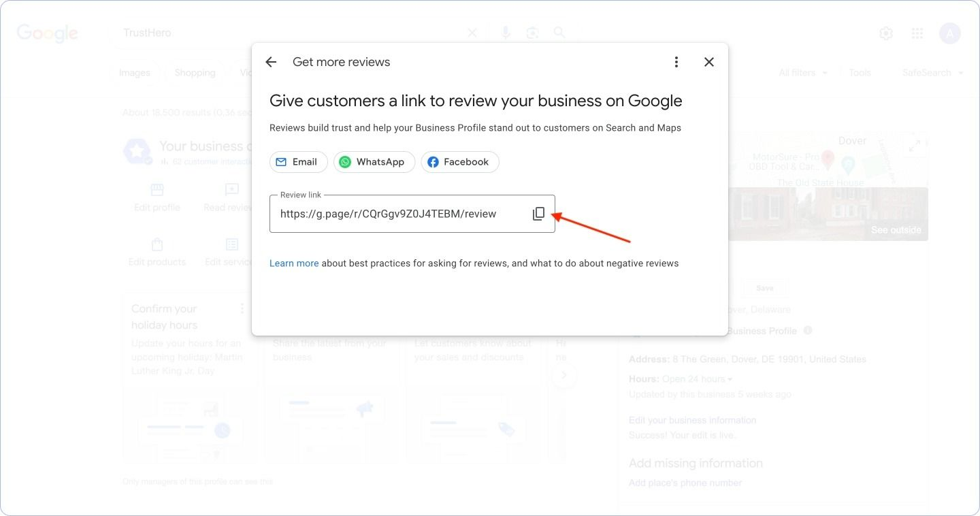Click the 'Give customers a link' dialog heading
The height and width of the screenshot is (516, 980).
pos(476,101)
